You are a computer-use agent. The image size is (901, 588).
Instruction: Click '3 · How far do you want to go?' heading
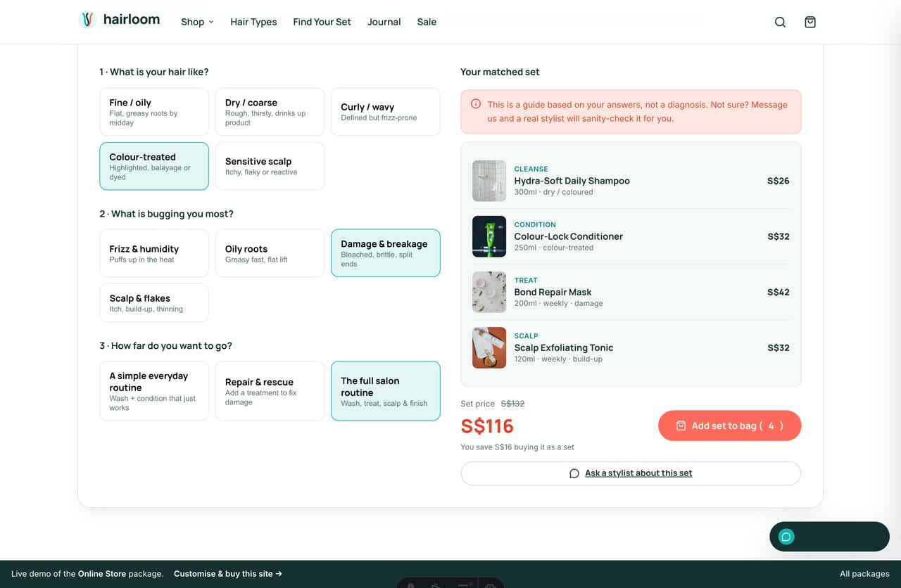click(165, 346)
